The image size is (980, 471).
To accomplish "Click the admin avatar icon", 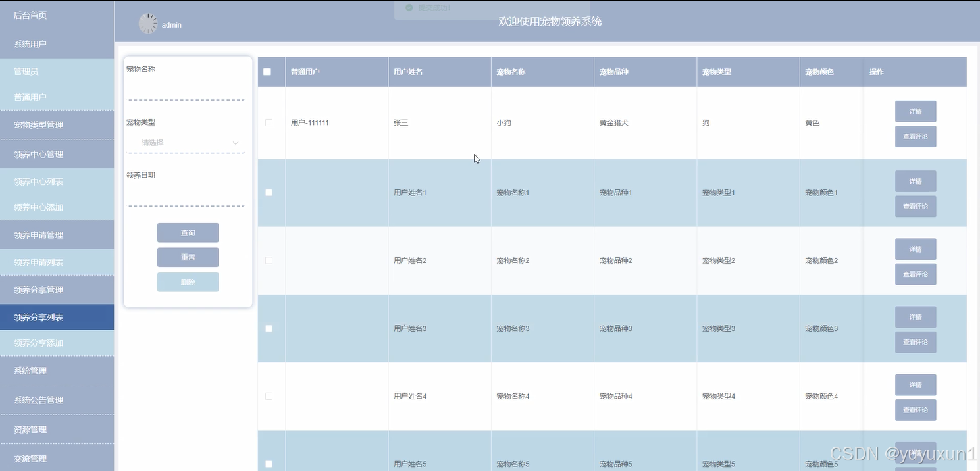I will click(148, 24).
